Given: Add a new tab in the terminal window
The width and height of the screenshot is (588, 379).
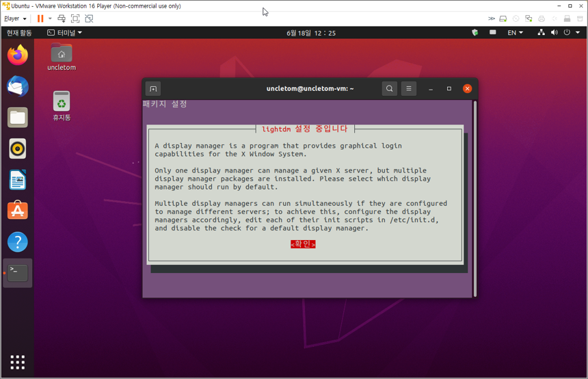Looking at the screenshot, I should pyautogui.click(x=153, y=88).
